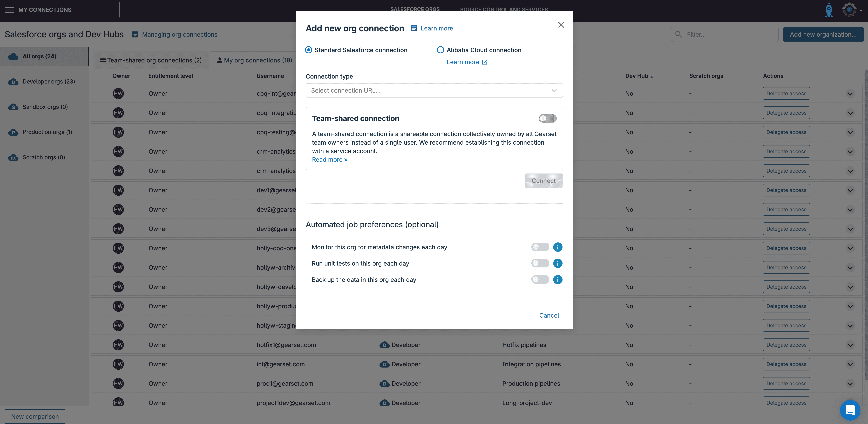The height and width of the screenshot is (424, 868).
Task: Expand the hotfix1@gearset.com row chevron
Action: (x=850, y=345)
